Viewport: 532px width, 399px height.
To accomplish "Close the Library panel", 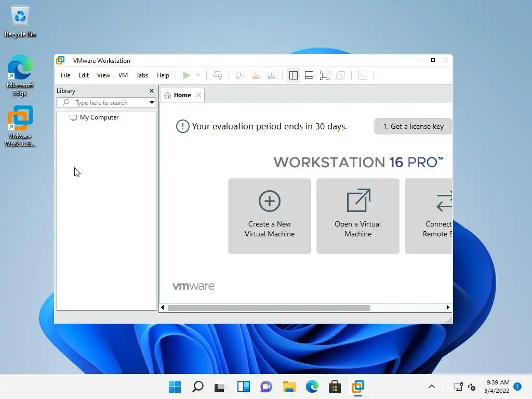I will point(152,90).
